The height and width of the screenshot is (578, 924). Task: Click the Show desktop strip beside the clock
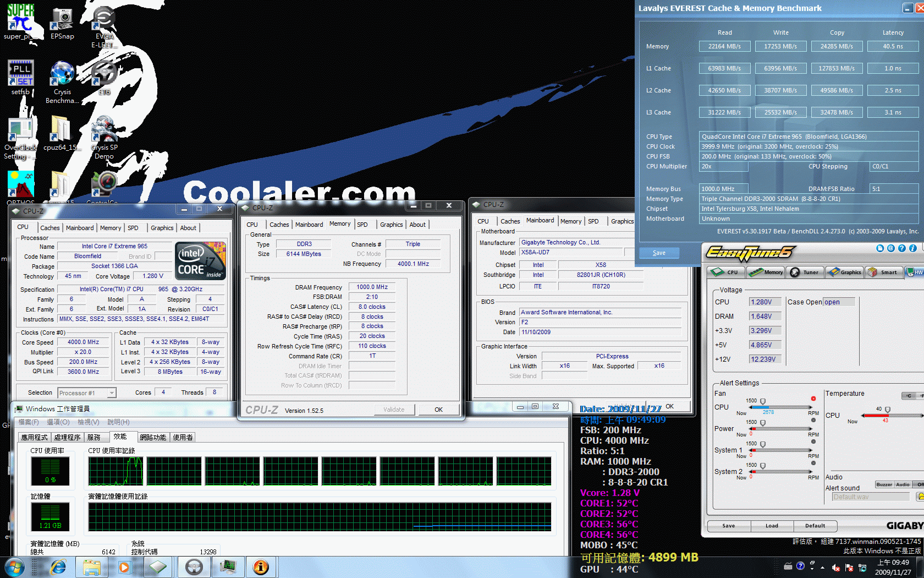coord(921,568)
